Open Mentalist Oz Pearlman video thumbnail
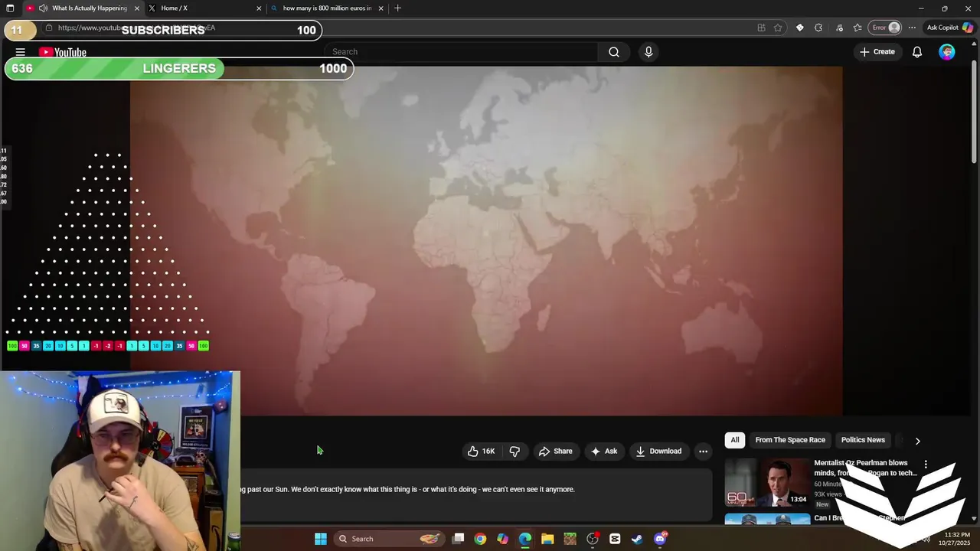This screenshot has width=980, height=551. 767,483
